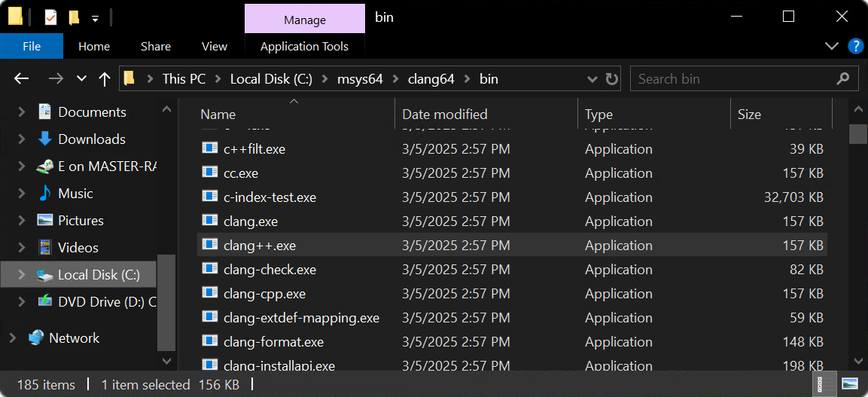Click the cc.exe file icon

pos(209,173)
